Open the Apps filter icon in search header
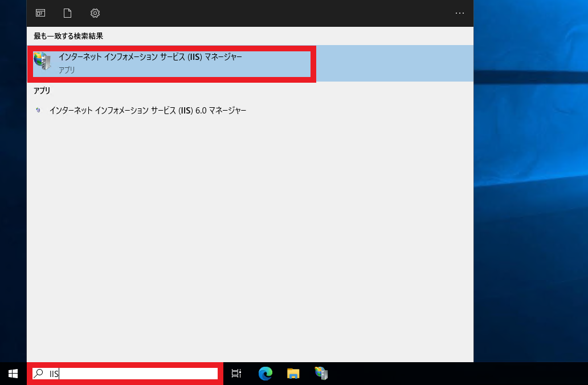588x385 pixels. coord(40,13)
